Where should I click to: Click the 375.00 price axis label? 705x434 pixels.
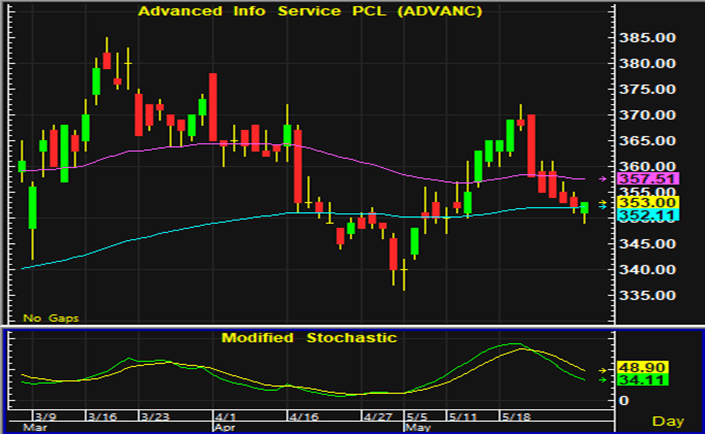tap(647, 89)
